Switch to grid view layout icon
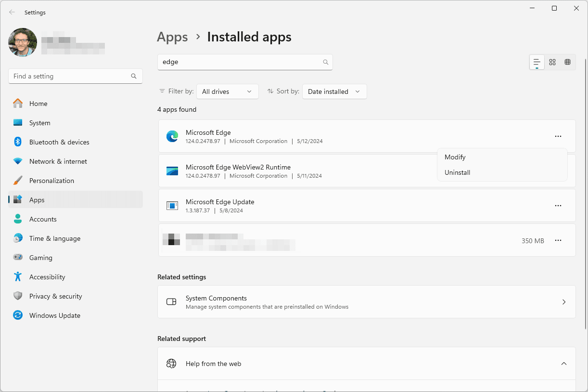 click(552, 62)
